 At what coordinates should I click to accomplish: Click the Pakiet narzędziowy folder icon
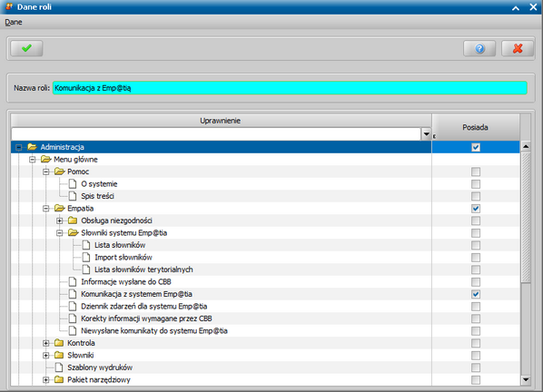59,379
